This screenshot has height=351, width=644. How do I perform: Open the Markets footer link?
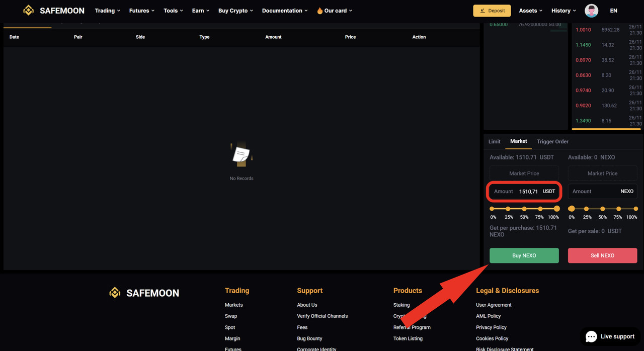(x=234, y=305)
